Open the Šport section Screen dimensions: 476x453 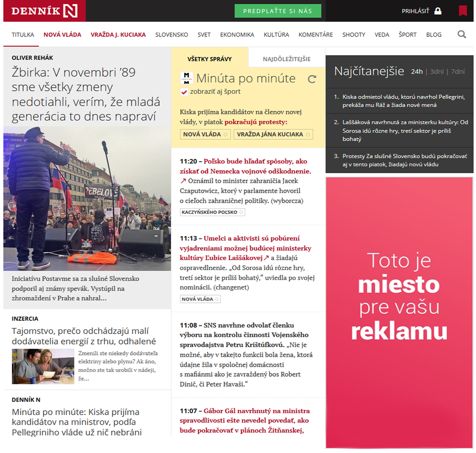pos(407,35)
